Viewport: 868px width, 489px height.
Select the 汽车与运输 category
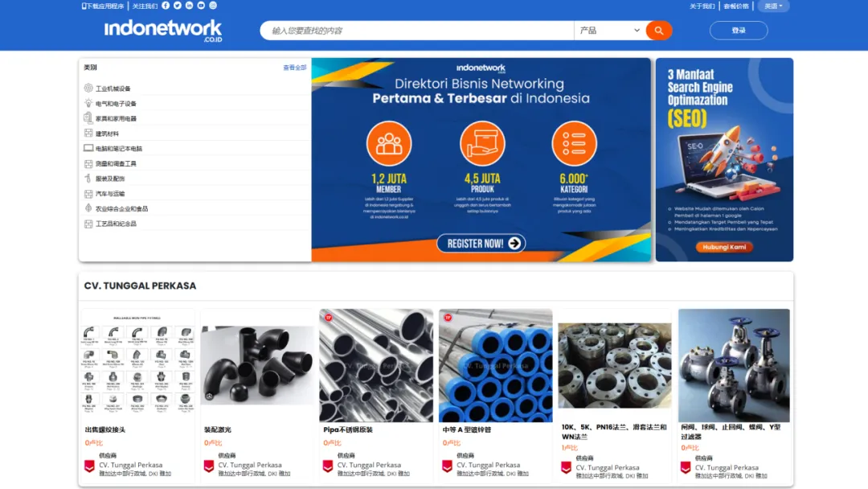pos(110,194)
